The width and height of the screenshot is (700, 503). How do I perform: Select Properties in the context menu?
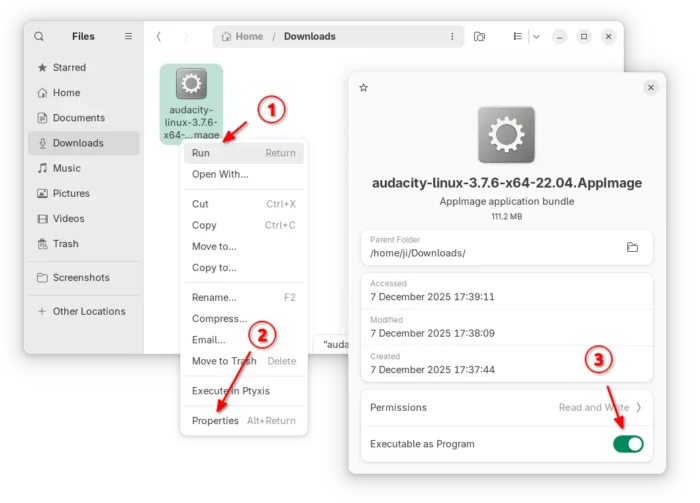click(x=215, y=421)
